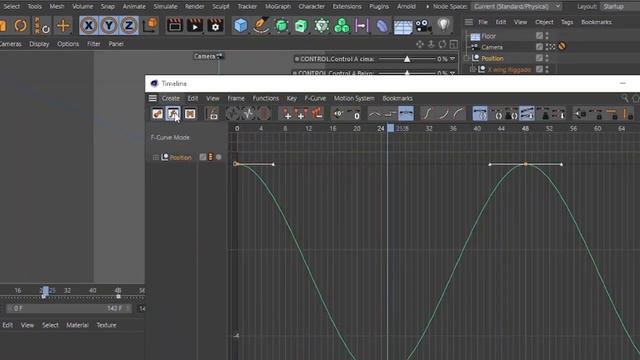Open Timeline Motion System menu
The width and height of the screenshot is (640, 360).
(354, 98)
